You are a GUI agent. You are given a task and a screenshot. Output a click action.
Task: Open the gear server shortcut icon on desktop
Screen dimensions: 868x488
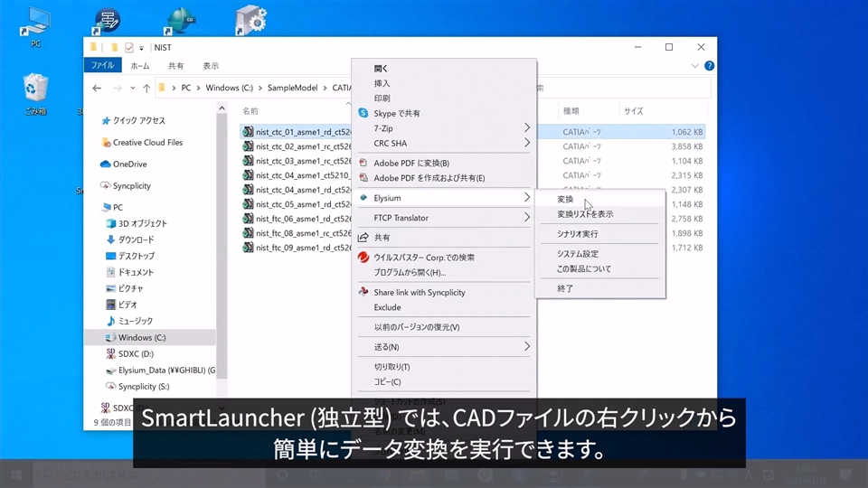coord(250,21)
